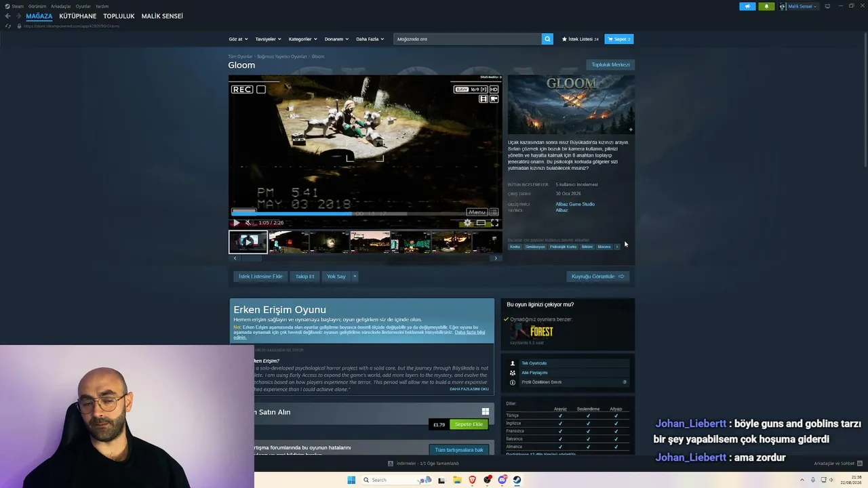Open the İndirmeler downloads status
This screenshot has width=868, height=488.
click(423, 464)
